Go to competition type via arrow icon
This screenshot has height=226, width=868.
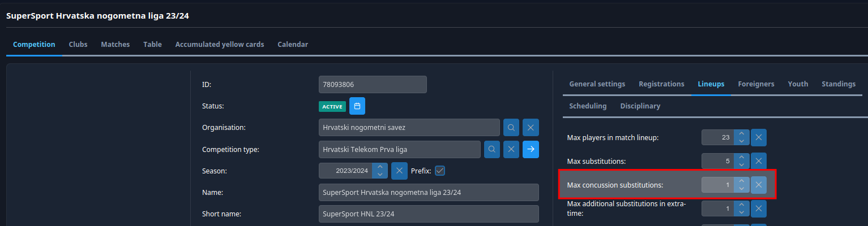point(531,149)
